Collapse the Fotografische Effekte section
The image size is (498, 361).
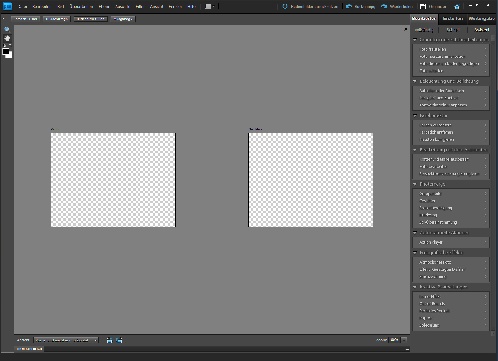tap(415, 253)
